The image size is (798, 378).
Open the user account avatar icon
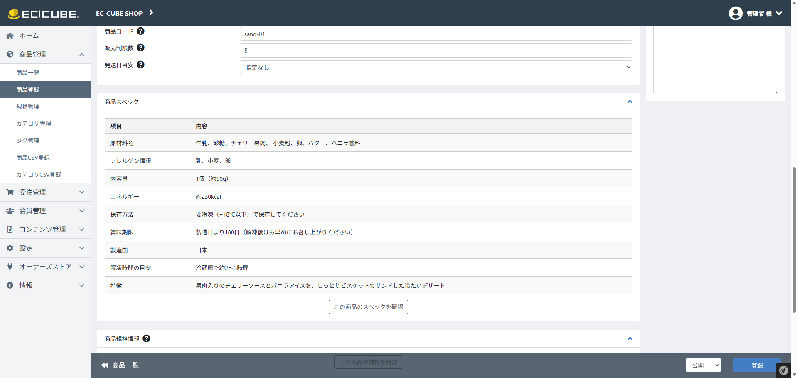[x=735, y=13]
